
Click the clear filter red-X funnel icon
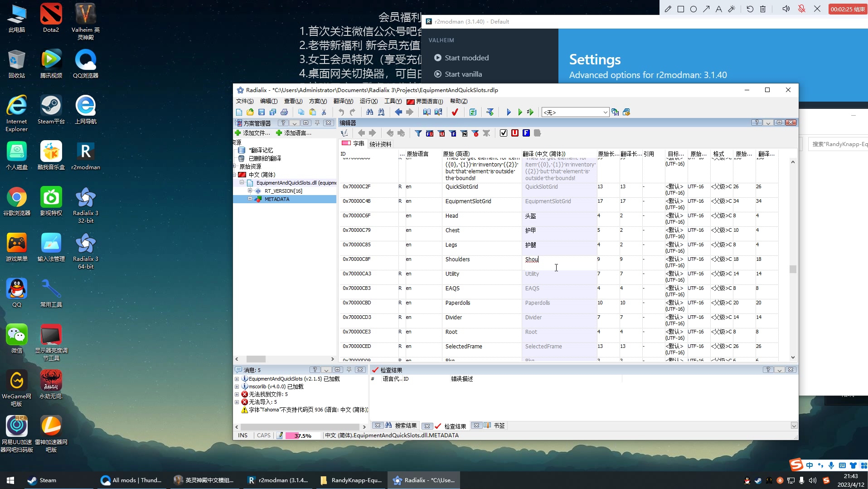coord(475,133)
